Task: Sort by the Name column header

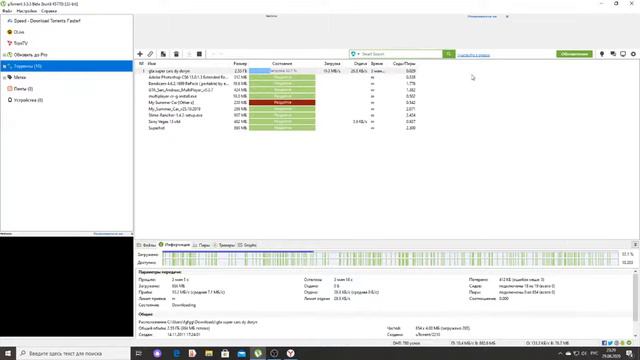Action: pos(152,64)
